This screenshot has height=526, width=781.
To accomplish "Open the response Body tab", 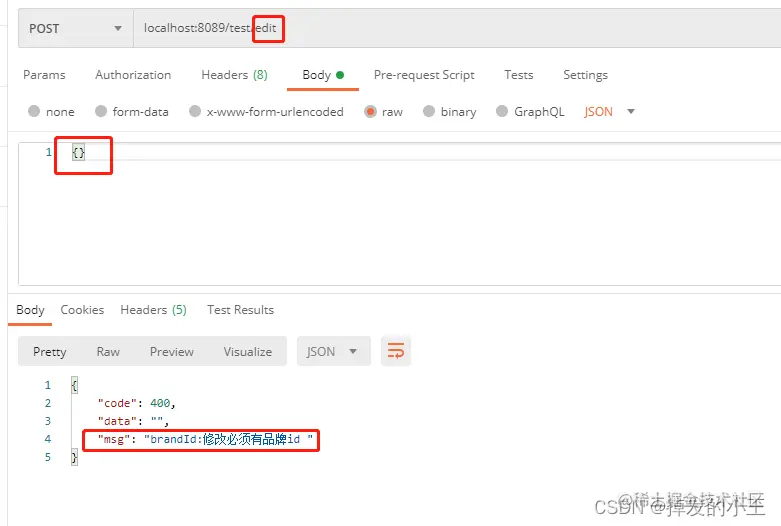I will coord(30,310).
